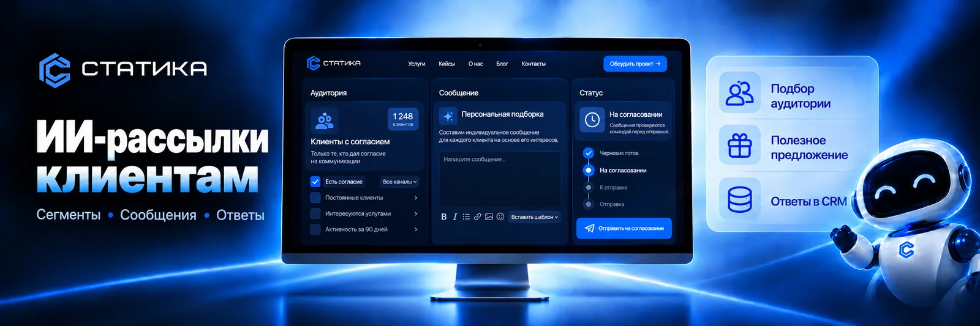Check the Постоянные клиенты checkbox
This screenshot has width=980, height=326.
pyautogui.click(x=315, y=198)
